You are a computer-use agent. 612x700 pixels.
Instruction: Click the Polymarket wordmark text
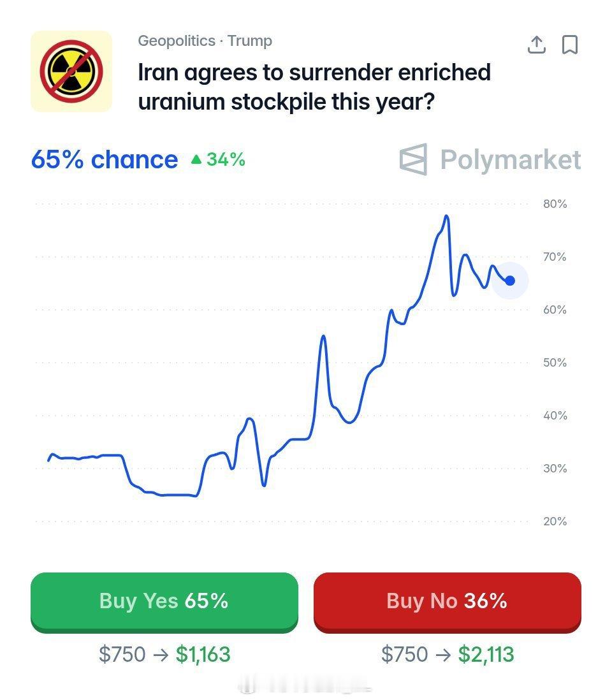[510, 159]
